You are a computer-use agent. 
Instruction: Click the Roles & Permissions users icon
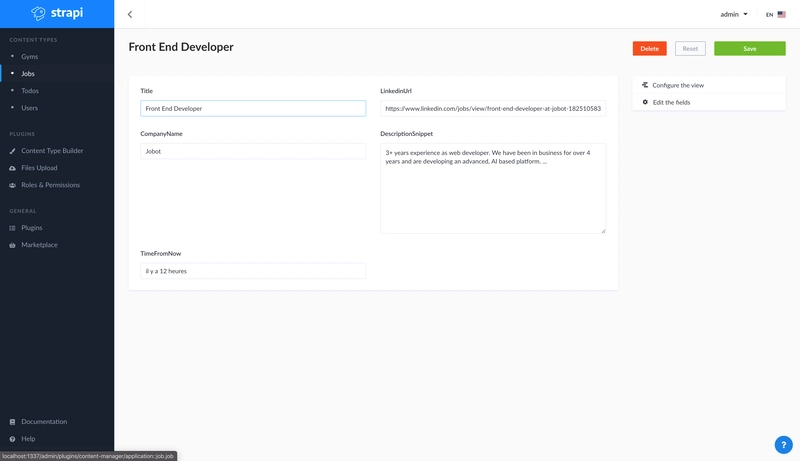pos(12,185)
